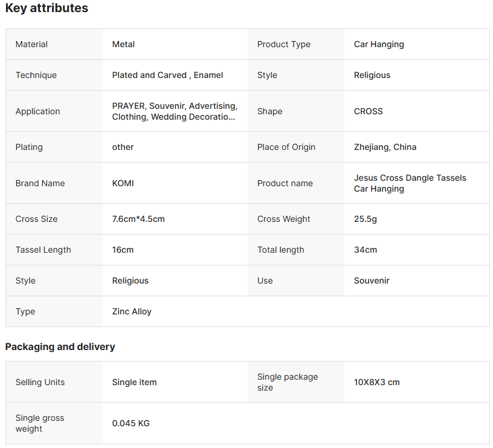Select the CROSS shape value
493x448 pixels.
click(368, 111)
